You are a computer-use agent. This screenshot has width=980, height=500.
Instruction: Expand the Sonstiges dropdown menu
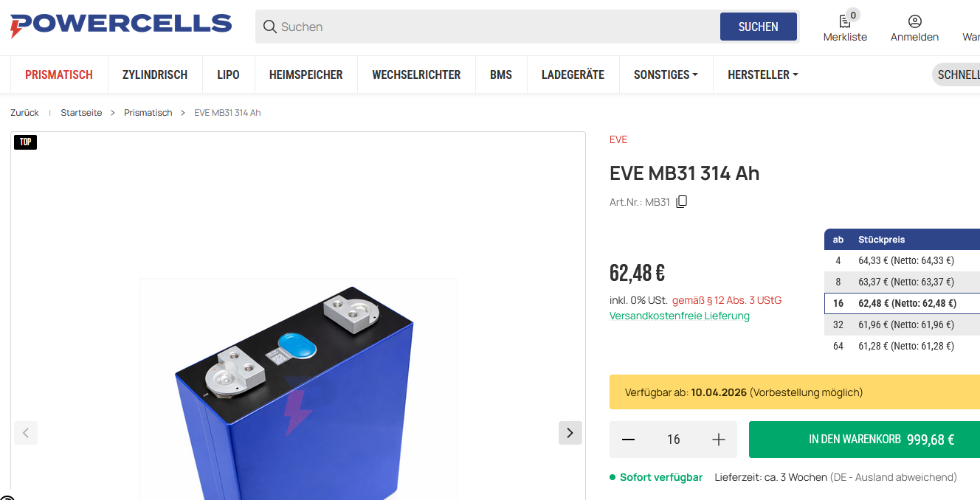click(666, 74)
